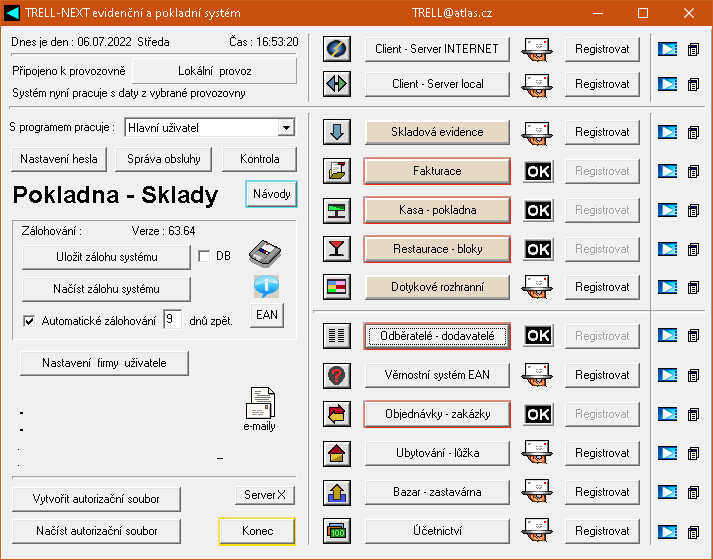The image size is (713, 560).
Task: Click the document copy icon in Bazar - zastavárna row
Action: pos(693,492)
